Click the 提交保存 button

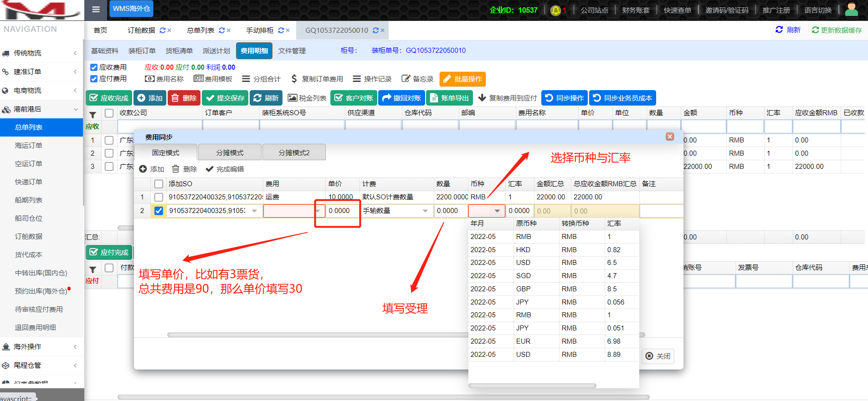click(x=225, y=98)
